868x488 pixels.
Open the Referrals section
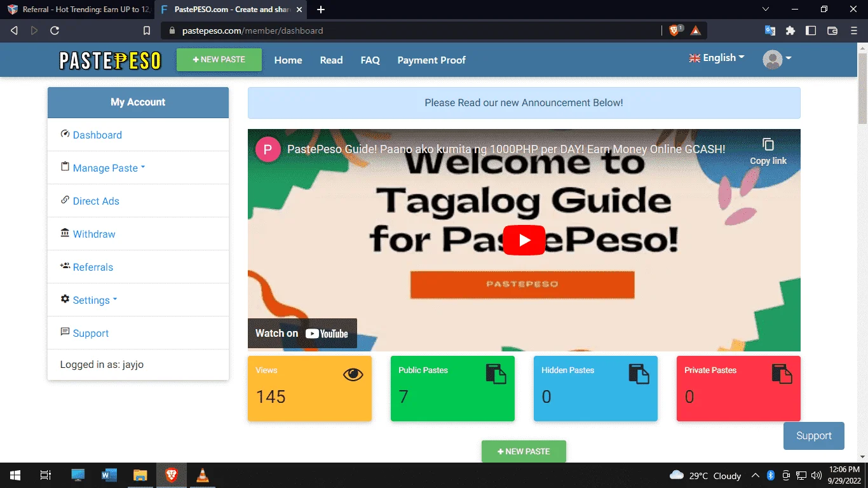tap(93, 267)
